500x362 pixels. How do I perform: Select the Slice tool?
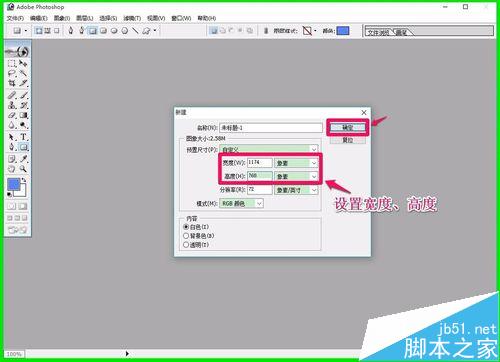click(23, 83)
